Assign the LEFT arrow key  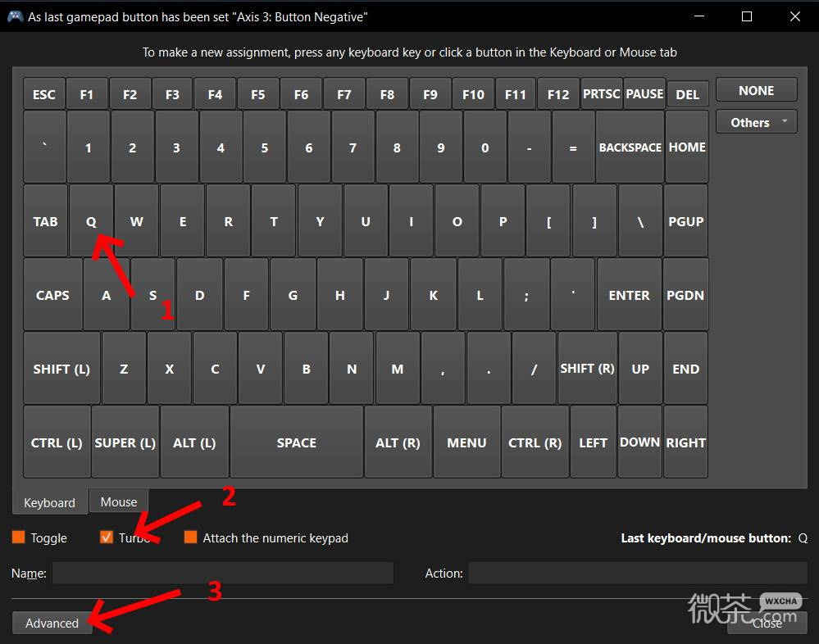(594, 442)
